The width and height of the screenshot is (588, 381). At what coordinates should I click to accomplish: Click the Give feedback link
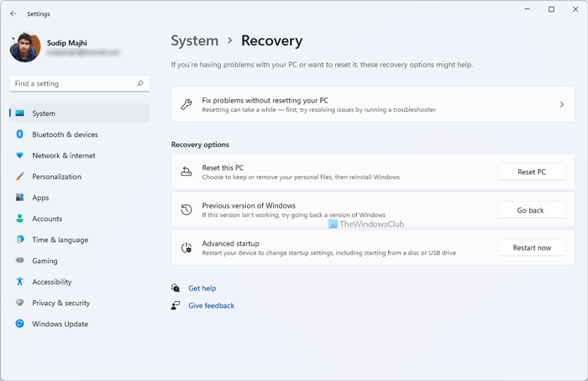211,305
